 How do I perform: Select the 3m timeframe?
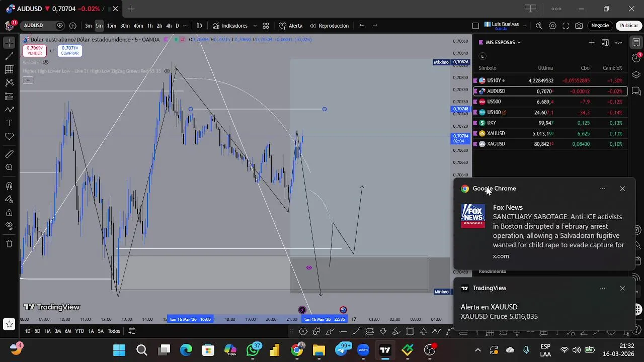click(x=89, y=26)
